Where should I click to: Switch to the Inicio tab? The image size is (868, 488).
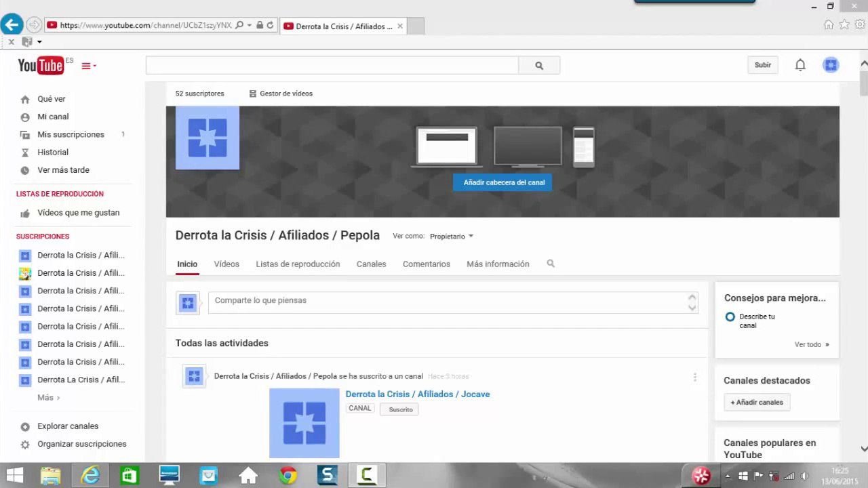pos(187,264)
